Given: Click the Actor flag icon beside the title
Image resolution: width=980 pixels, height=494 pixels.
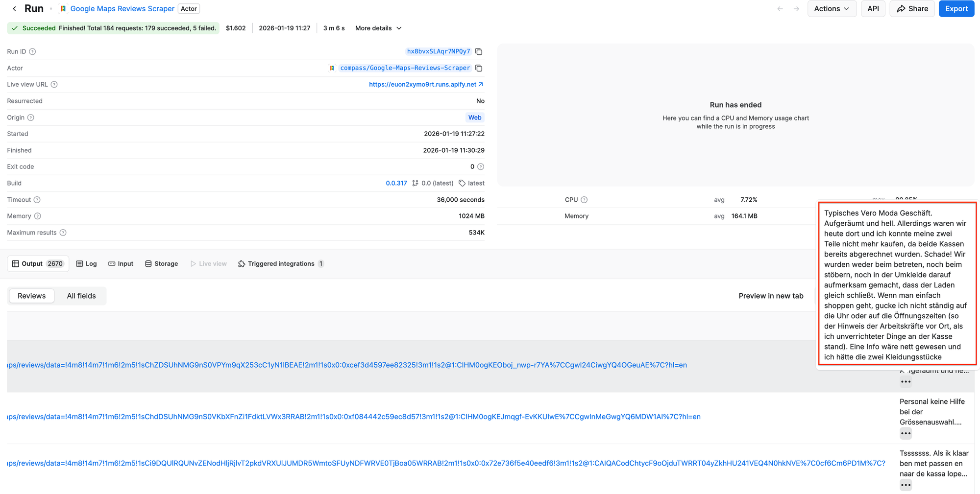Looking at the screenshot, I should point(63,8).
